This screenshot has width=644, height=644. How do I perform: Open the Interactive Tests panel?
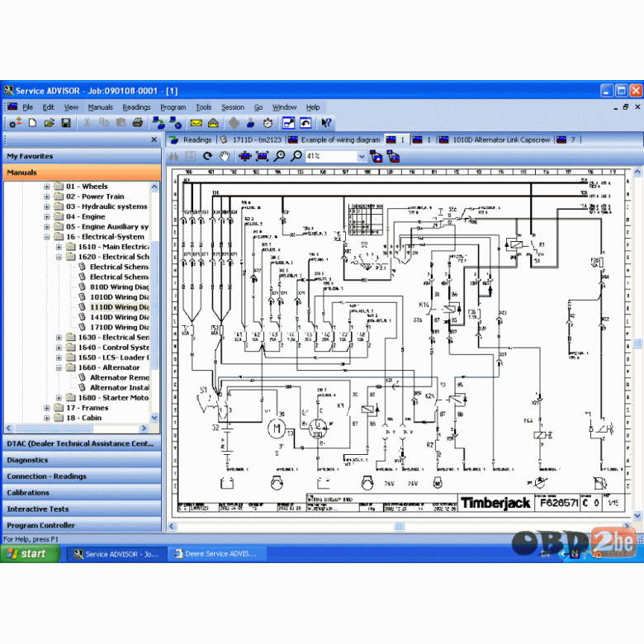point(82,509)
